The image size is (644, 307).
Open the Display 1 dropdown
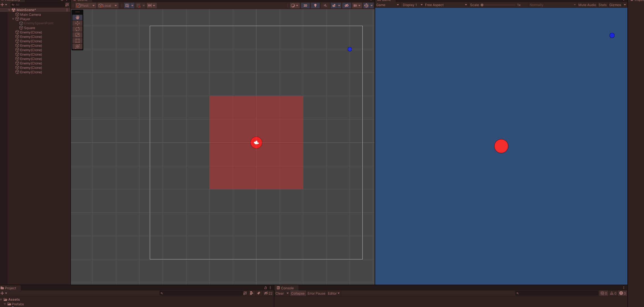412,5
